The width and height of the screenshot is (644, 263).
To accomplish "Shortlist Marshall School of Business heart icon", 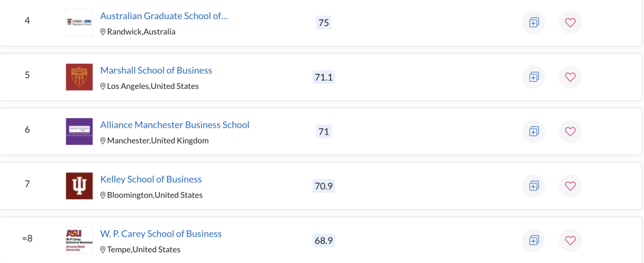I will click(570, 77).
